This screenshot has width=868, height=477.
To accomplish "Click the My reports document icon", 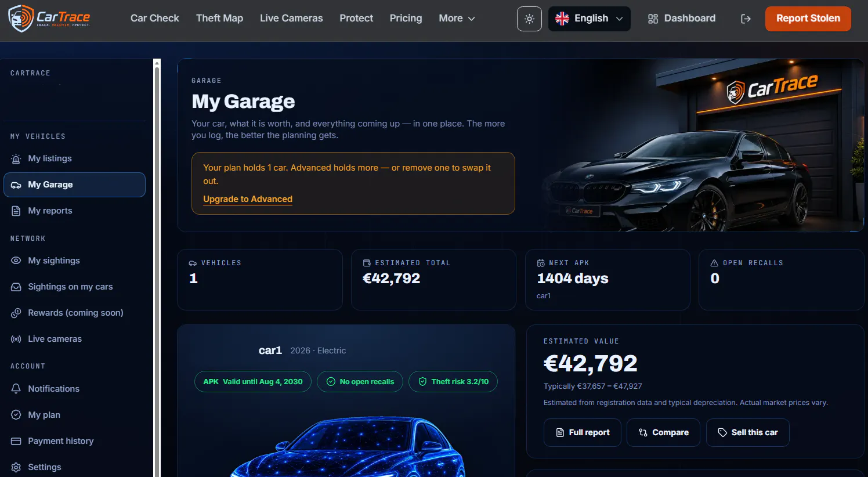I will click(x=16, y=211).
